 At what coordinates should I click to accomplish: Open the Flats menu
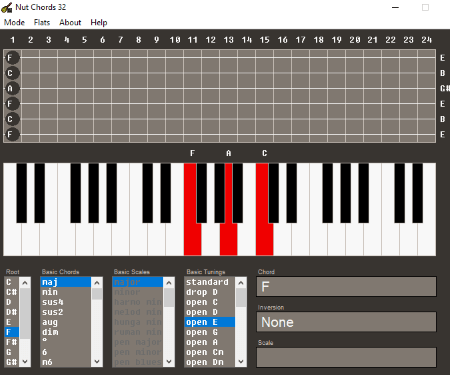42,22
